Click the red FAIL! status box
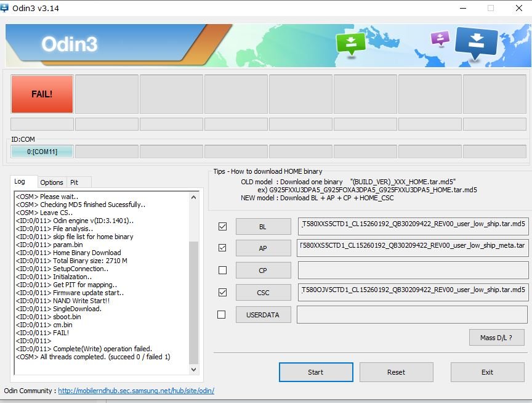532x403 pixels. [x=42, y=94]
